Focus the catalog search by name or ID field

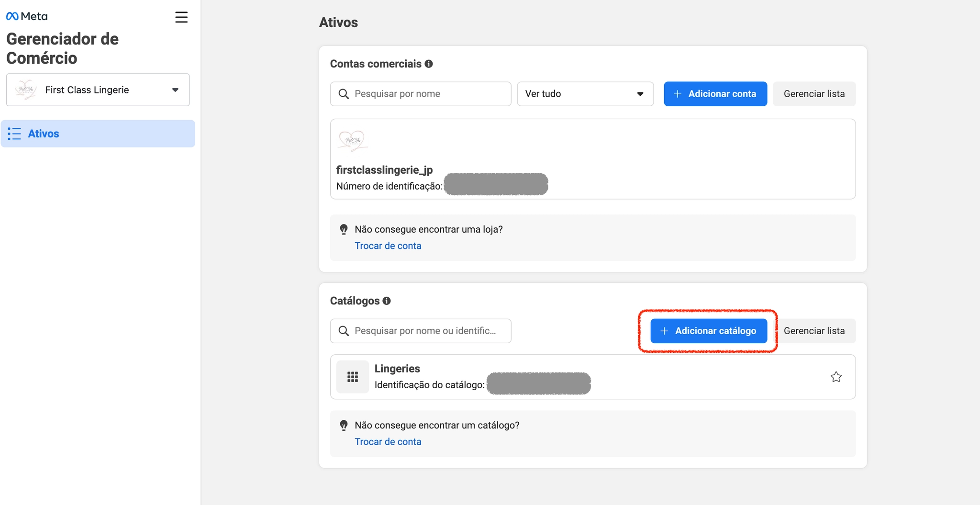[421, 331]
